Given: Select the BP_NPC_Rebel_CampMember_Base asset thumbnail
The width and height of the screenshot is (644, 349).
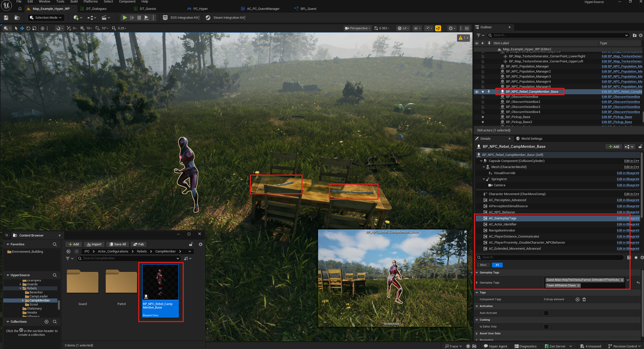Looking at the screenshot, I should pos(160,291).
